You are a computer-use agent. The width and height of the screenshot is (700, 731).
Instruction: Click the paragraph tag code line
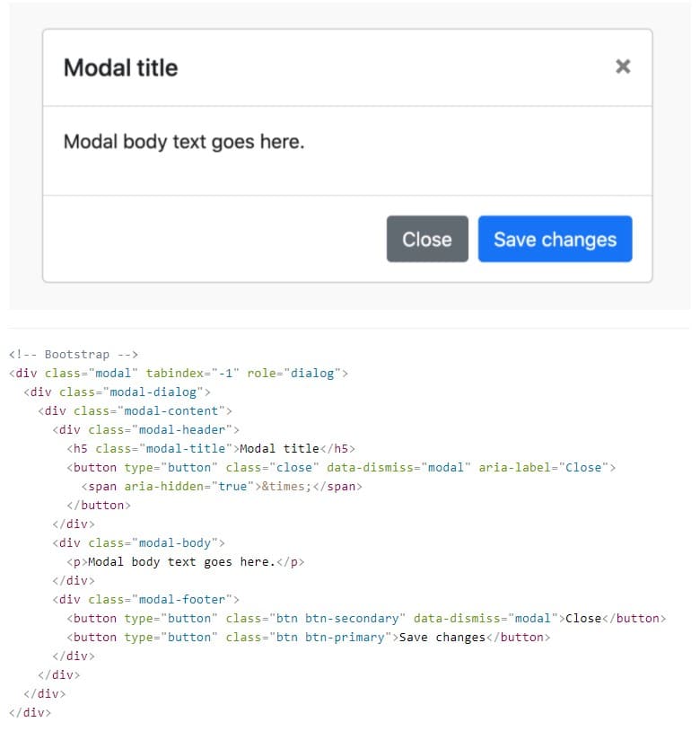(x=186, y=562)
